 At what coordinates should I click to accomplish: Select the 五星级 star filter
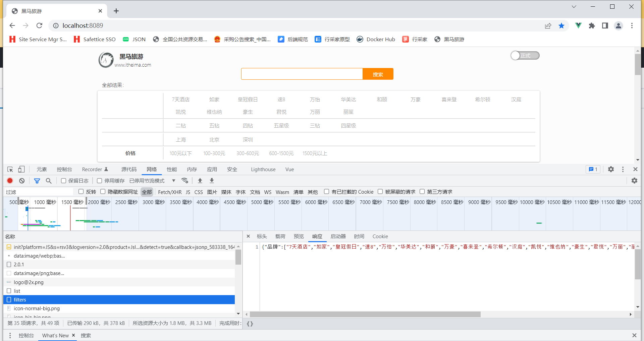[281, 126]
